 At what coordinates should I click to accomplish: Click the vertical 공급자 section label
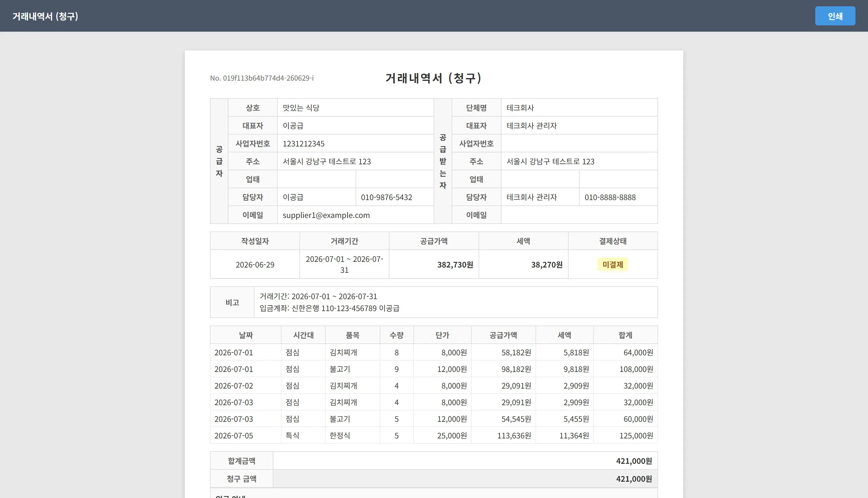click(219, 161)
